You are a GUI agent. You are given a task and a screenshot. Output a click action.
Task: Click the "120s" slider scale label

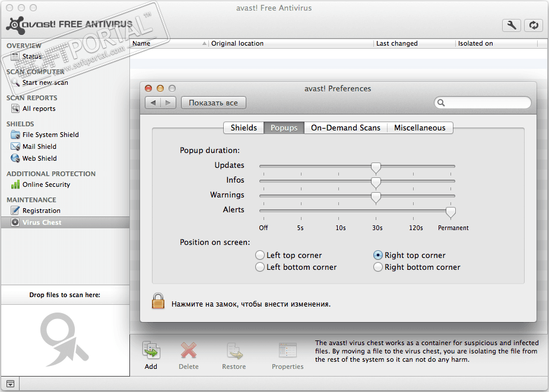416,228
